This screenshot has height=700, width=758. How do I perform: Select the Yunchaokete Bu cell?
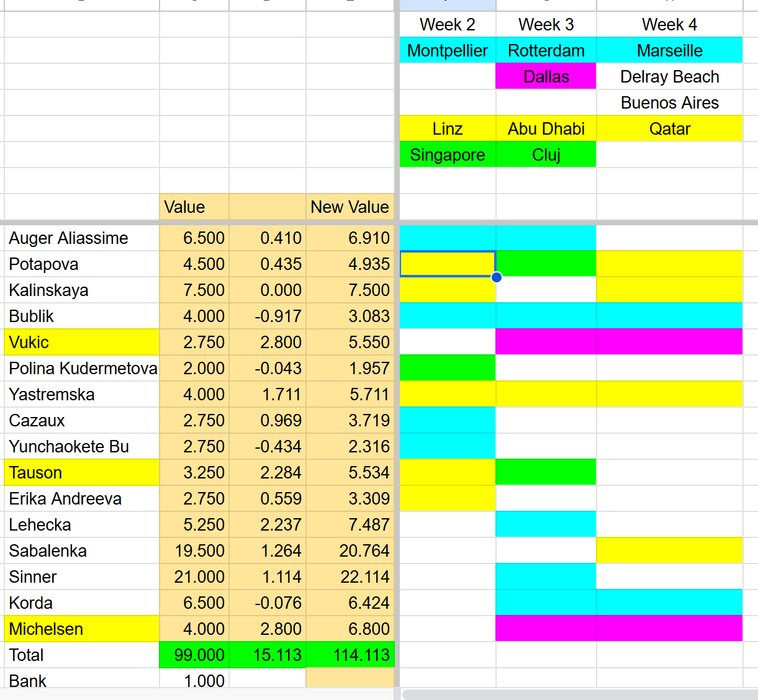(x=82, y=447)
